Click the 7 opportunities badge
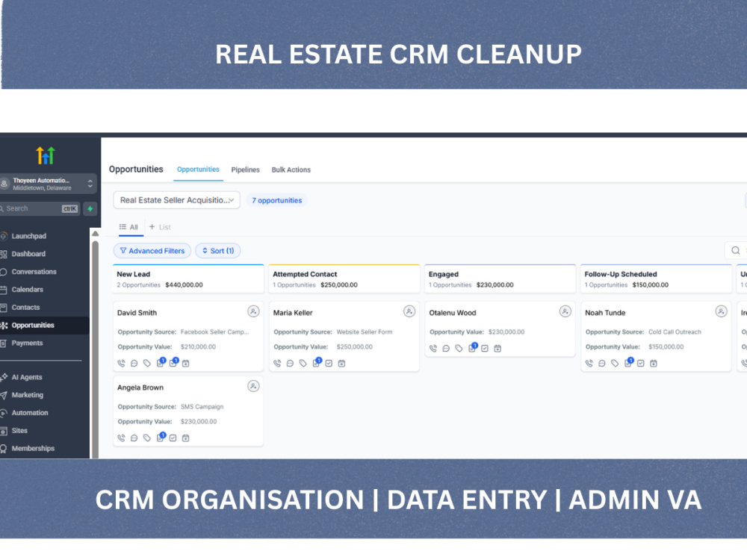 point(277,200)
